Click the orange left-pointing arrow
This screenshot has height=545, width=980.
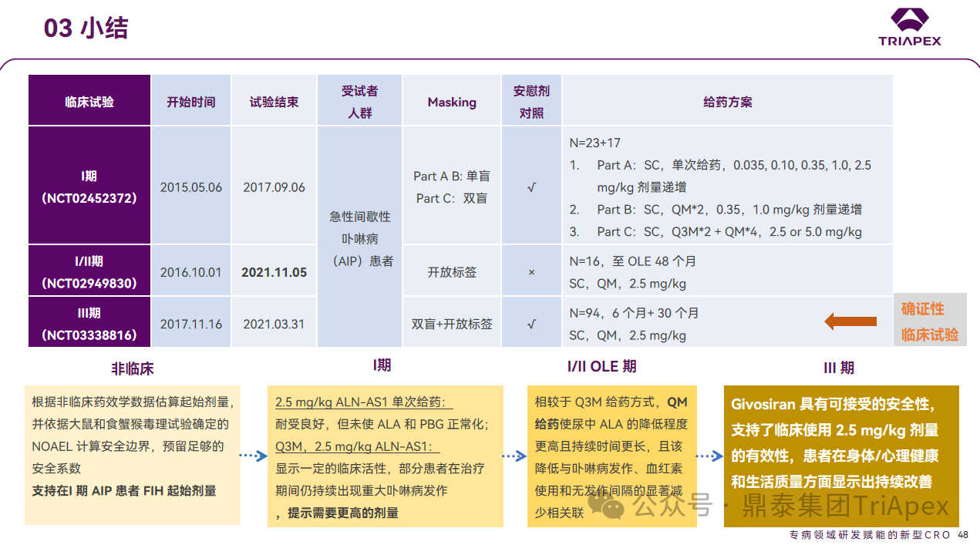[850, 321]
